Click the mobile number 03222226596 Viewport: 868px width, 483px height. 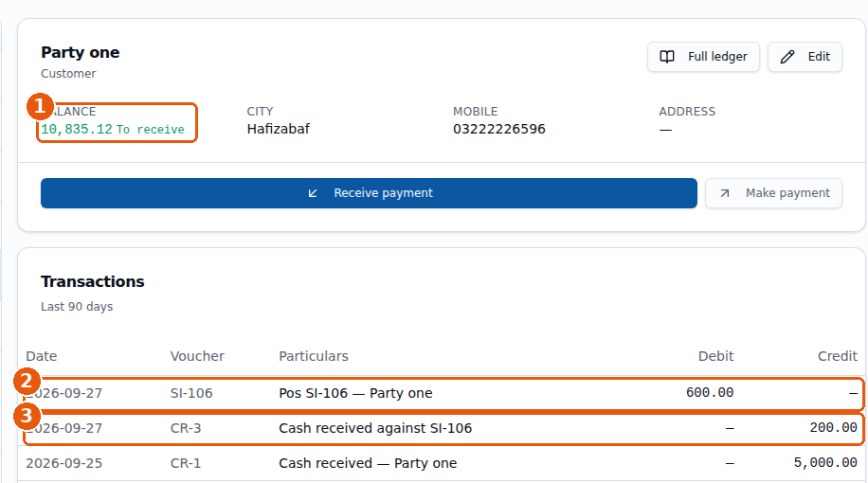[498, 129]
